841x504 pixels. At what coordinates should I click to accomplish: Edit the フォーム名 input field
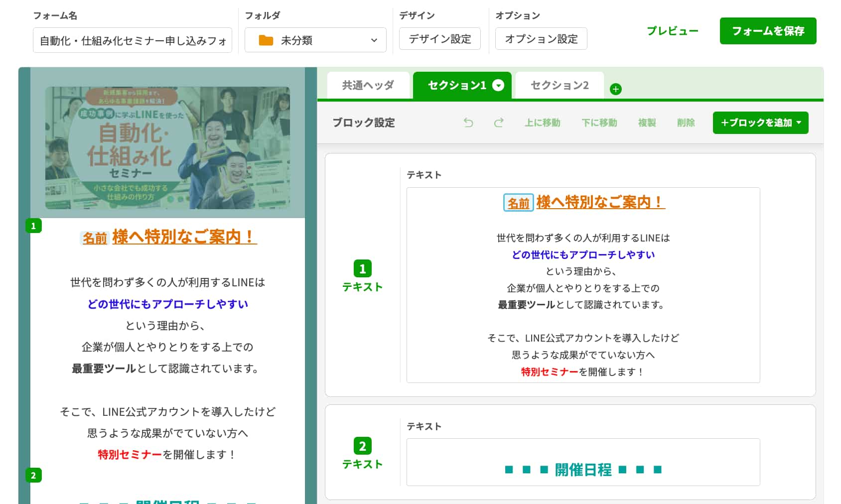click(133, 40)
